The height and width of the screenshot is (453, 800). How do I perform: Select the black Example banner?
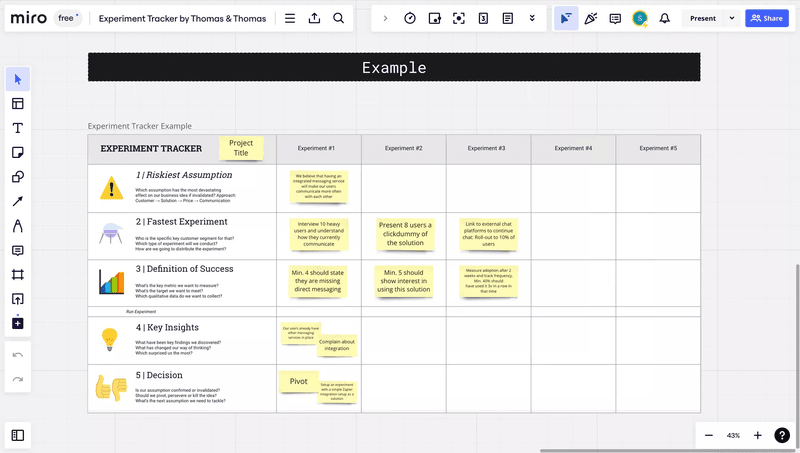coord(394,67)
